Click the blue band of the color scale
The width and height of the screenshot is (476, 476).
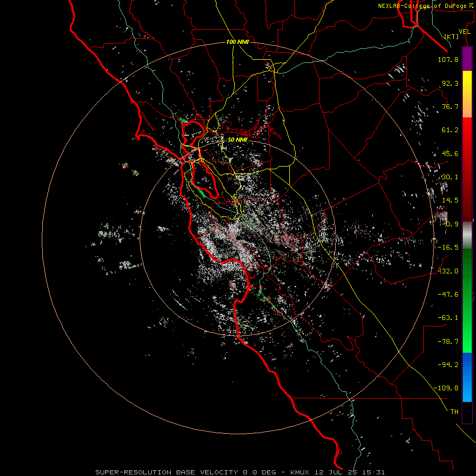coord(467,377)
